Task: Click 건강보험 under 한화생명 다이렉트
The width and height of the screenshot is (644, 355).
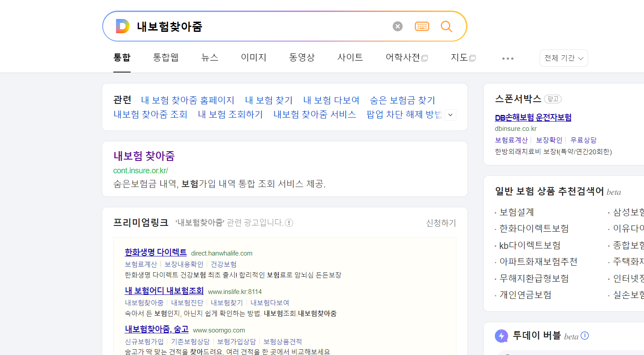Action: (224, 264)
